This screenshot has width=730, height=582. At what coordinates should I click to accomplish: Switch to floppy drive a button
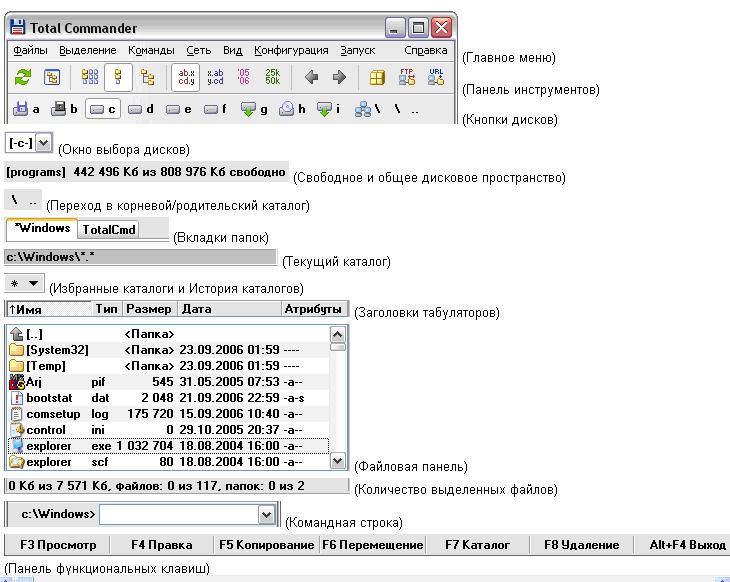click(x=26, y=109)
